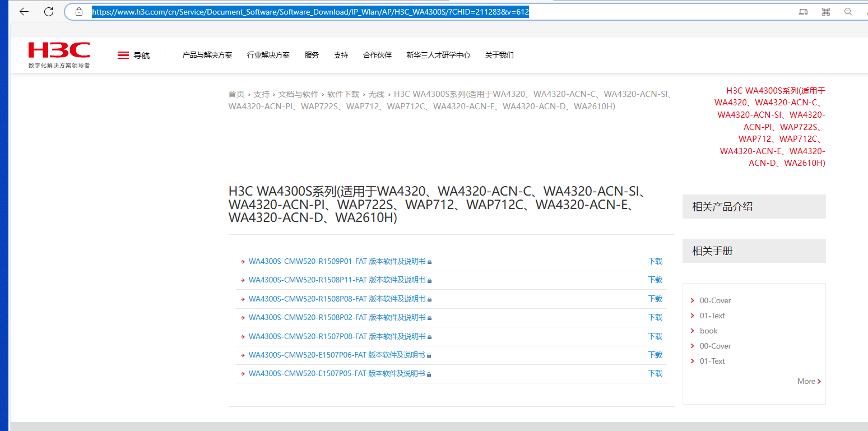Open WA4300S-CMW520-E1507P06-FAT software link
Viewport: 868px width, 431px height.
(x=337, y=355)
